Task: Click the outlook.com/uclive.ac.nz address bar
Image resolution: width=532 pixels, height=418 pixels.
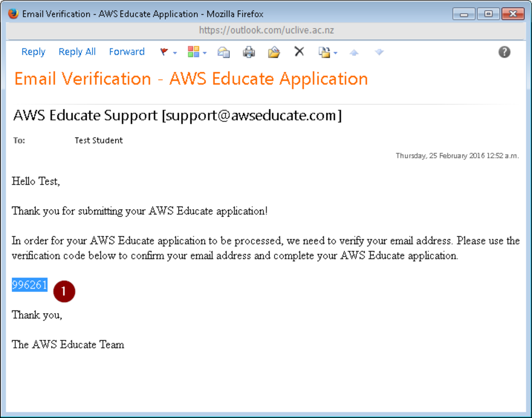Action: point(266,30)
